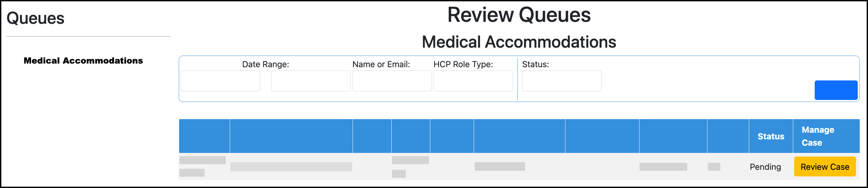The height and width of the screenshot is (188, 868).
Task: Open Medical Accommodations queue in sidebar
Action: tap(83, 61)
